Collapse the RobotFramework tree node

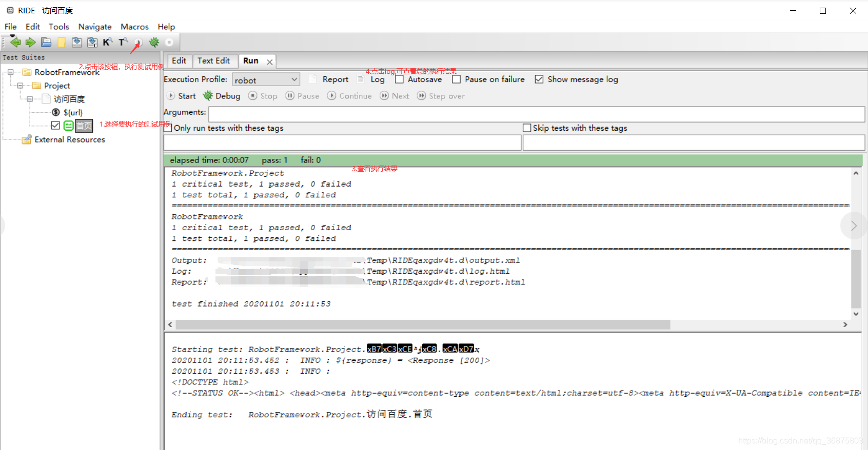[10, 72]
